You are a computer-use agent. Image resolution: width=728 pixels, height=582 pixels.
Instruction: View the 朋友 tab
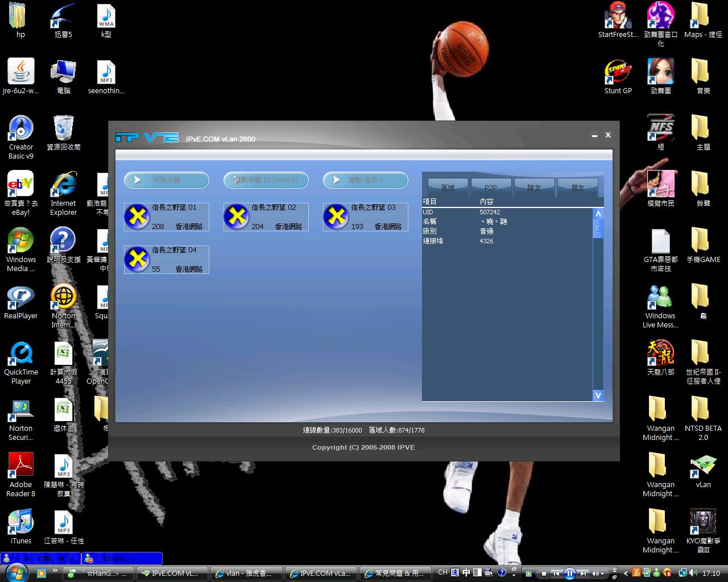577,187
